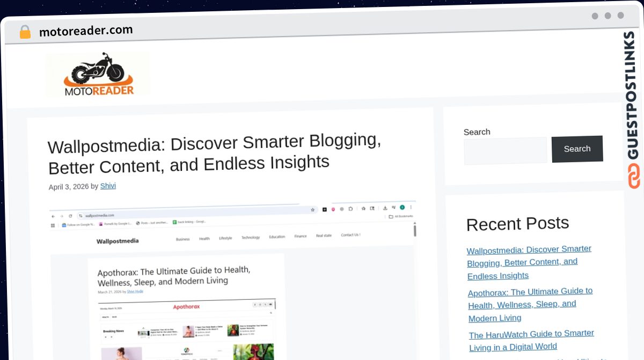The width and height of the screenshot is (644, 360).
Task: Select Finance in Wallpostmedia nav menu
Action: [x=301, y=236]
